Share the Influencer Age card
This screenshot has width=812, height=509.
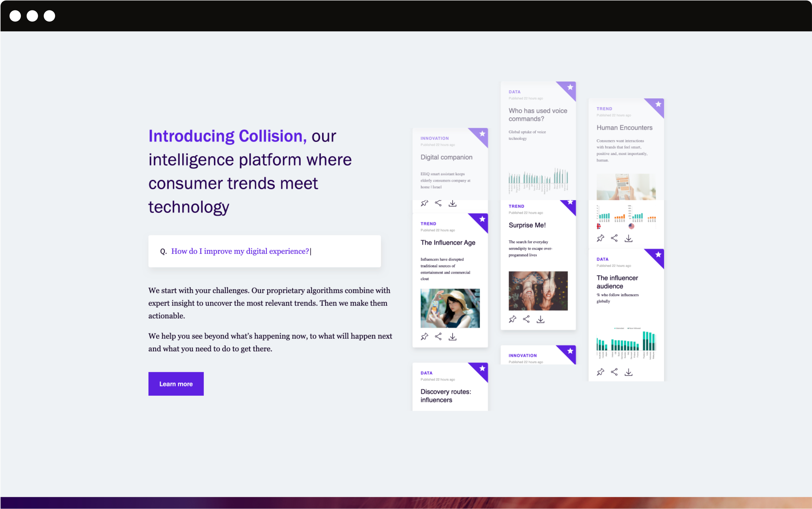coord(438,336)
